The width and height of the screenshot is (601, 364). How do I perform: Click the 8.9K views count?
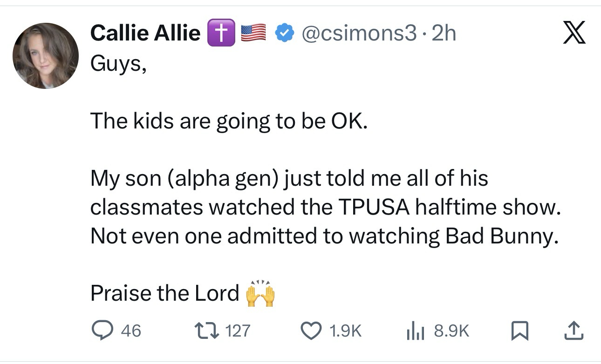click(451, 330)
